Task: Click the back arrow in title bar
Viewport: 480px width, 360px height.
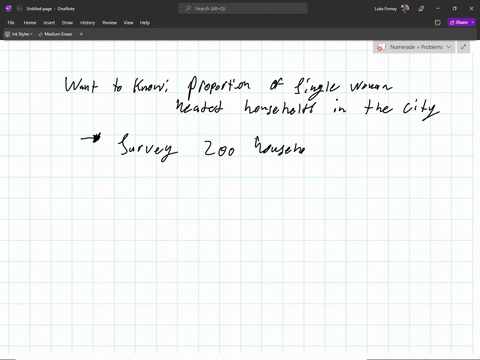Action: (x=19, y=9)
